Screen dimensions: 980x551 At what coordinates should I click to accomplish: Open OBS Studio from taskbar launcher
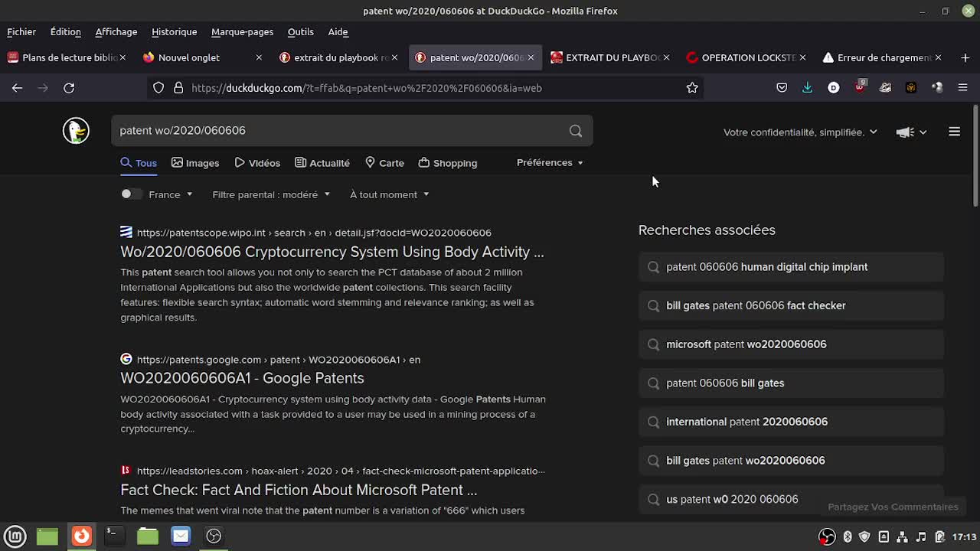click(x=214, y=536)
